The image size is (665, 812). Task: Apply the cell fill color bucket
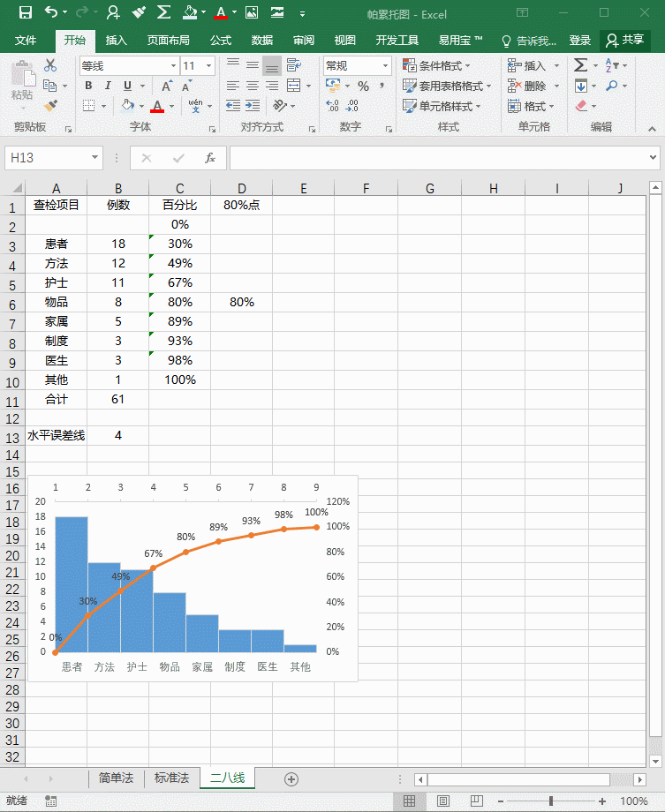click(x=127, y=106)
